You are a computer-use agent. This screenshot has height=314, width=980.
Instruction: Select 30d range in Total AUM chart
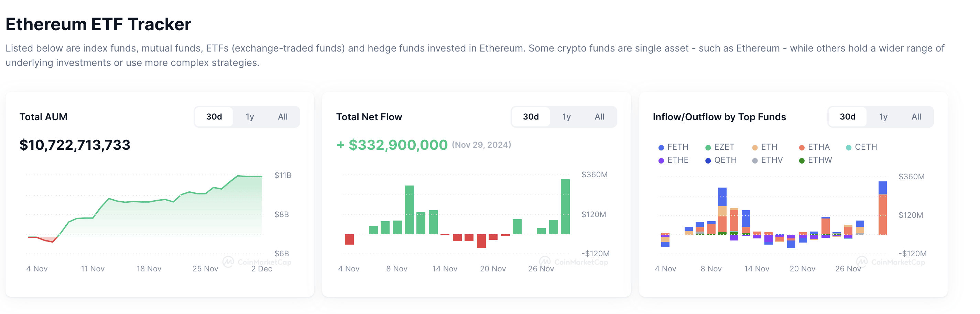214,117
